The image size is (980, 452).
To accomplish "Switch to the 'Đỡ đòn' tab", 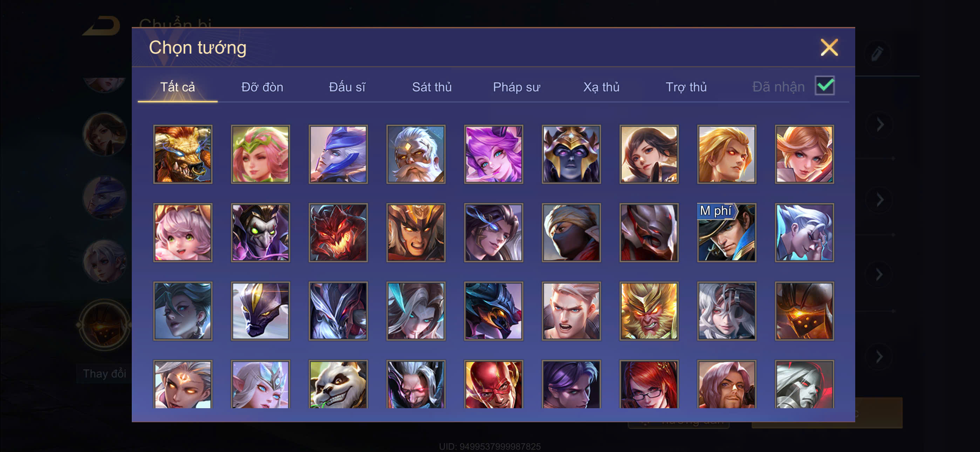I will click(262, 87).
